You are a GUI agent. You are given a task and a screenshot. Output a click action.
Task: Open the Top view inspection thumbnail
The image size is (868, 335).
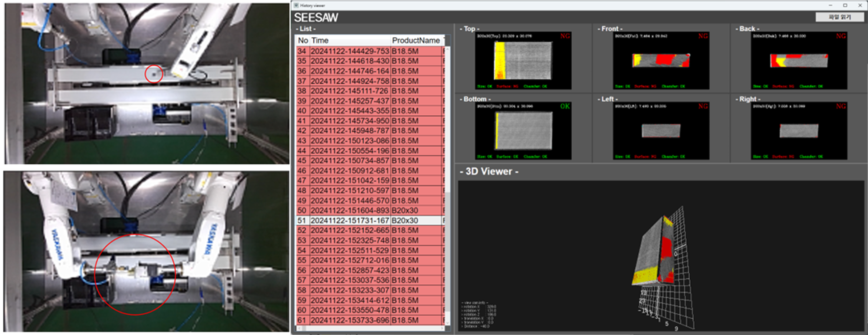point(523,61)
